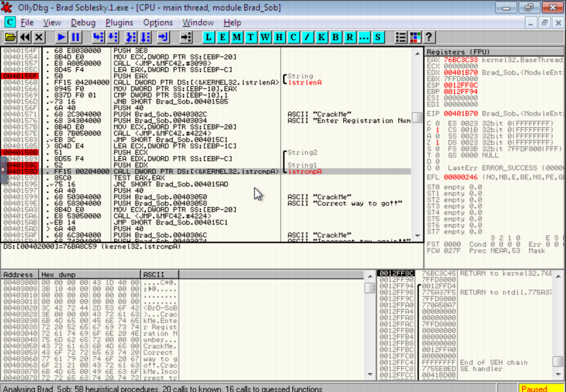This screenshot has width=566, height=392.
Task: Click the Restart program rewind icon
Action: (25, 37)
